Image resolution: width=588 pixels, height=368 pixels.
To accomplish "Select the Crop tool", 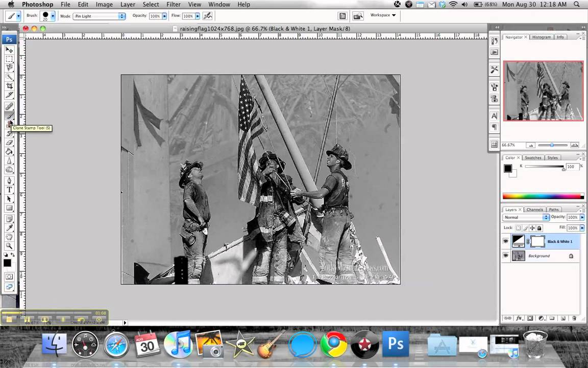I will 9,86.
